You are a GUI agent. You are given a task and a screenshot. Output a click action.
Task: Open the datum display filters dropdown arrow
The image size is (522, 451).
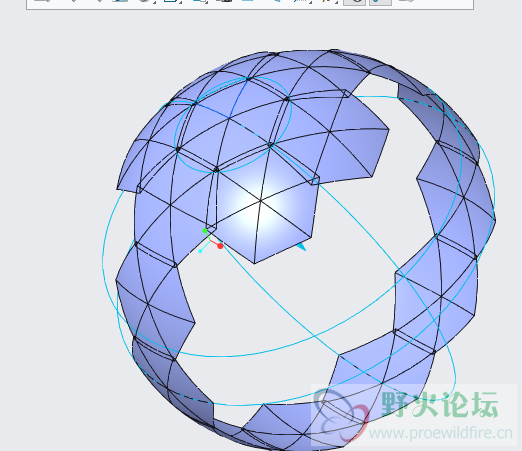[x=310, y=3]
